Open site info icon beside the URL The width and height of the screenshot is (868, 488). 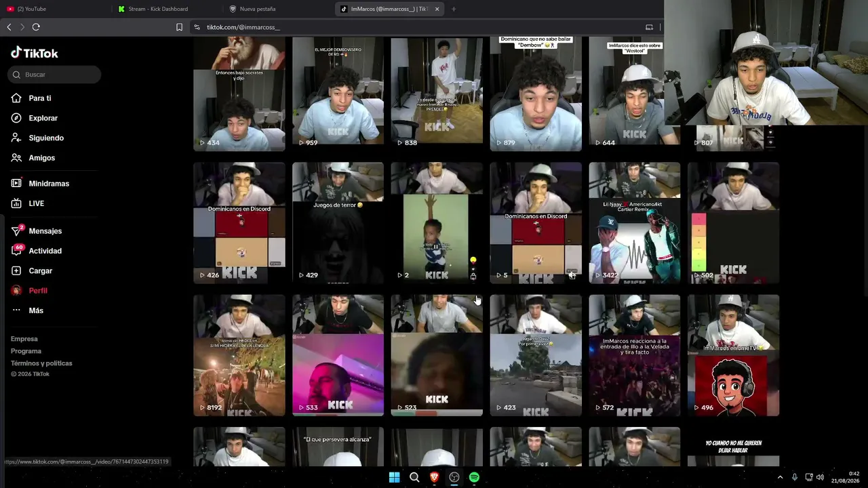pyautogui.click(x=197, y=27)
